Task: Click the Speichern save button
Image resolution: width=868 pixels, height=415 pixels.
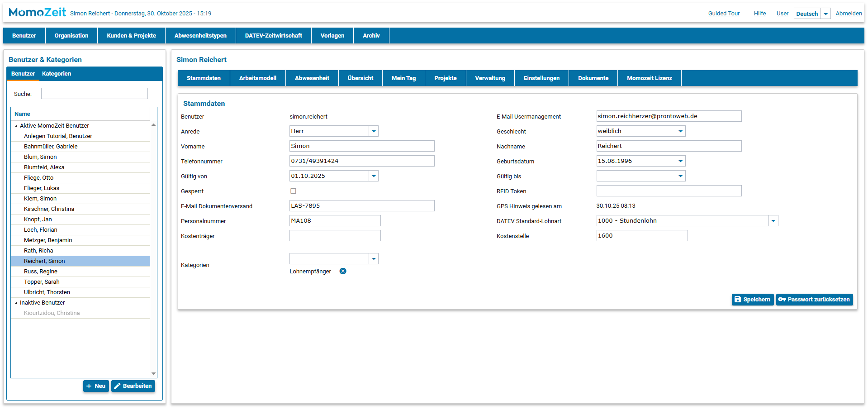Action: [x=752, y=300]
